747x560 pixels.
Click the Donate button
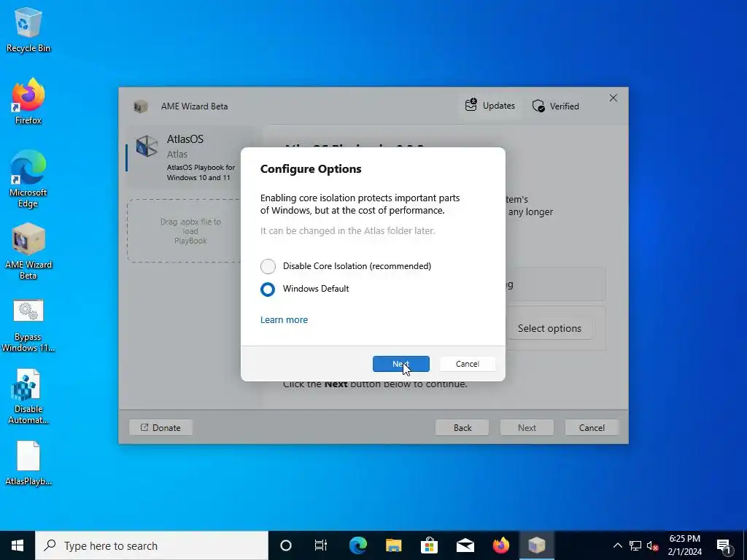tap(160, 427)
